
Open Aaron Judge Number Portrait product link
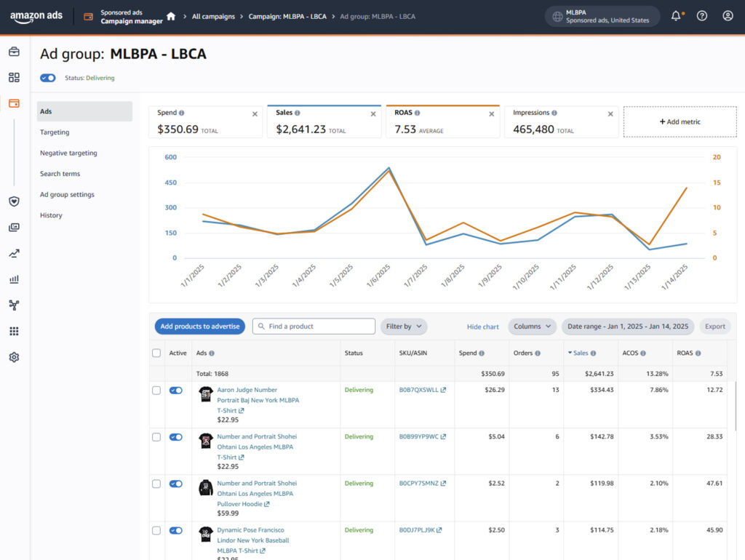click(258, 400)
